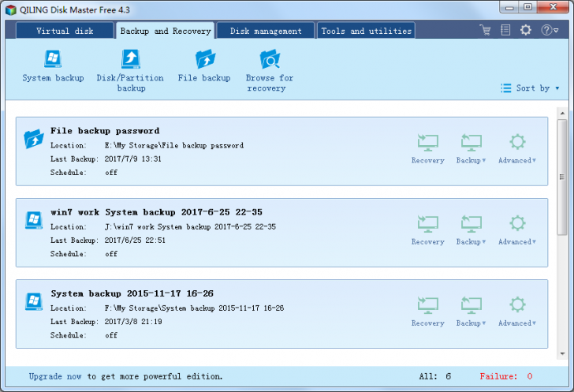
Task: Click the File backup password folder icon
Action: pyautogui.click(x=34, y=139)
